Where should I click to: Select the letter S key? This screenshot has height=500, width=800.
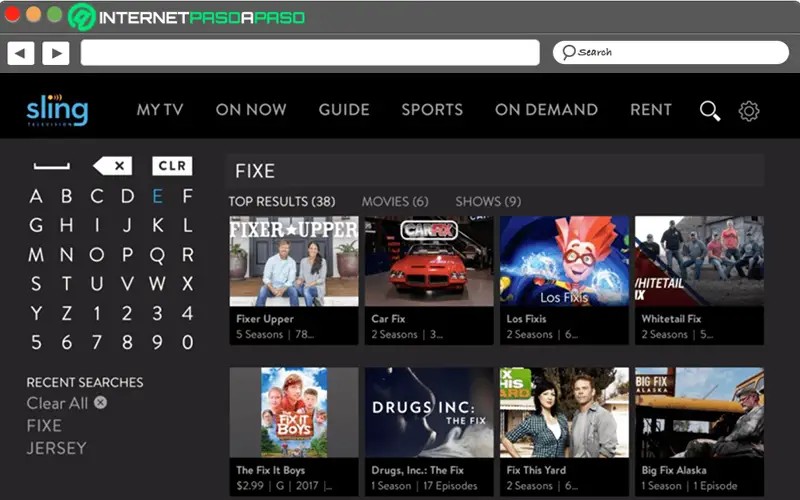[36, 284]
